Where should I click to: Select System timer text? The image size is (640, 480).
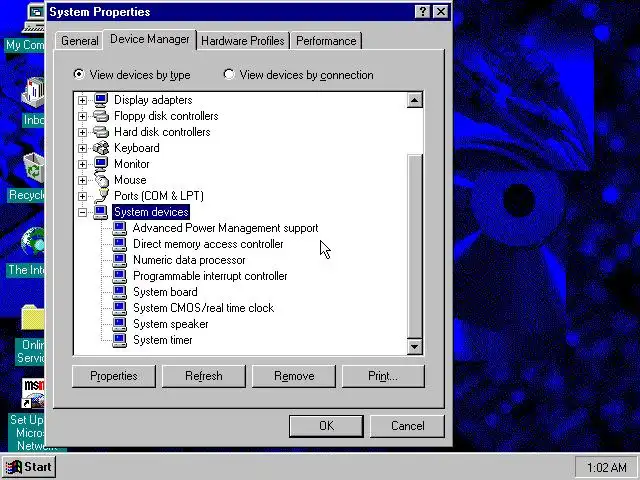click(x=162, y=340)
